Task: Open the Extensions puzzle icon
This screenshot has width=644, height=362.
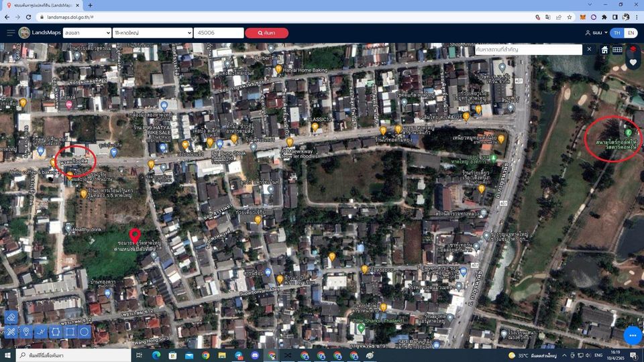Action: (x=604, y=17)
